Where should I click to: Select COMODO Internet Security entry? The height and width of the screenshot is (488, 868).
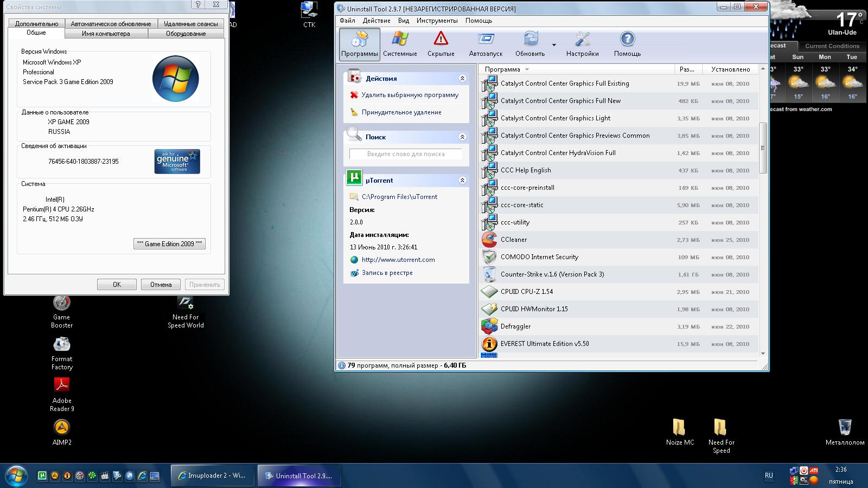[539, 257]
